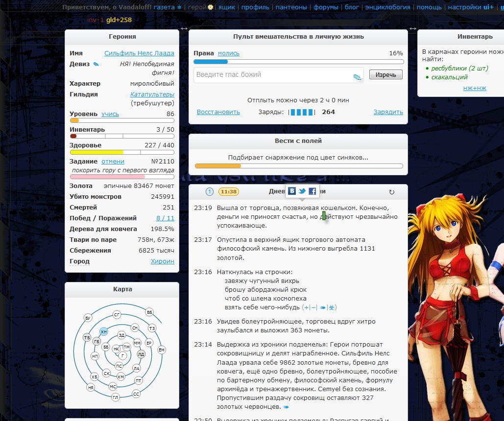Click the VK share icon in diary header

pos(292,191)
